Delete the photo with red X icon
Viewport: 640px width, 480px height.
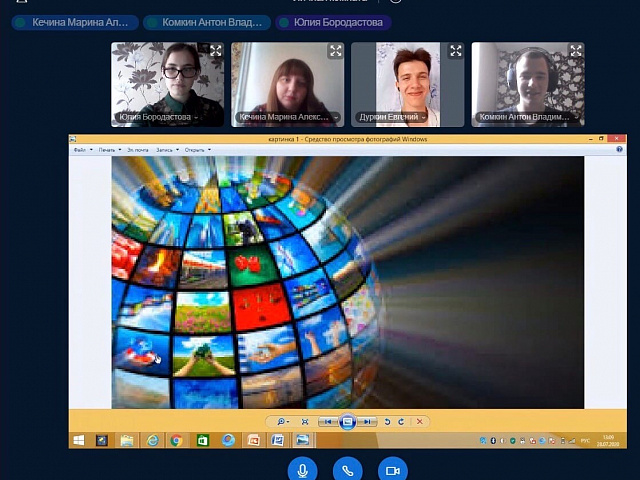point(420,422)
